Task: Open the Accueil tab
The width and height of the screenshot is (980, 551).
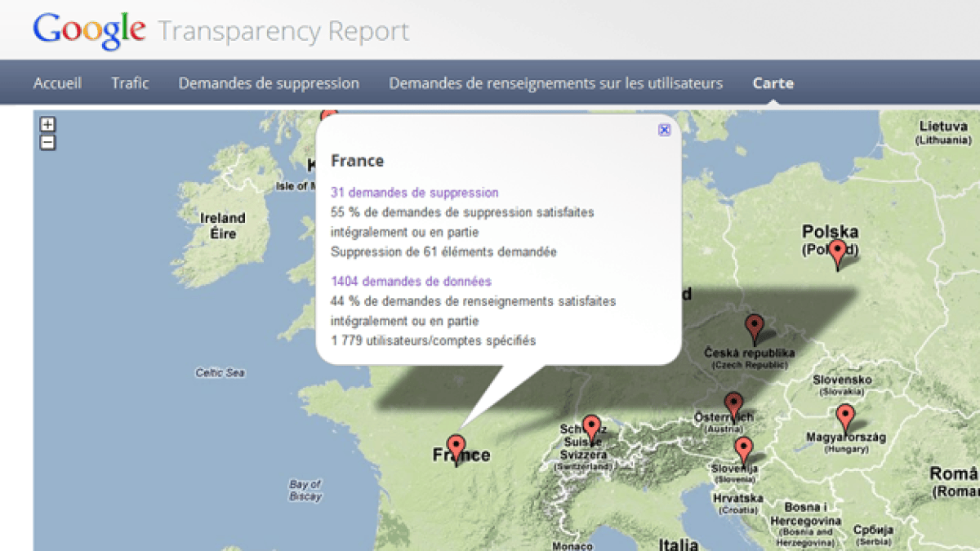Action: [x=57, y=83]
